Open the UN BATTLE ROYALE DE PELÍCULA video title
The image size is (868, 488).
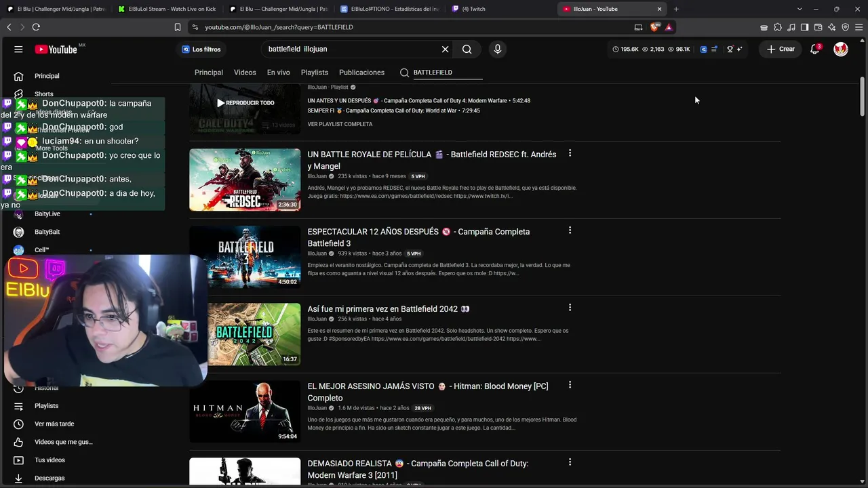(x=432, y=160)
